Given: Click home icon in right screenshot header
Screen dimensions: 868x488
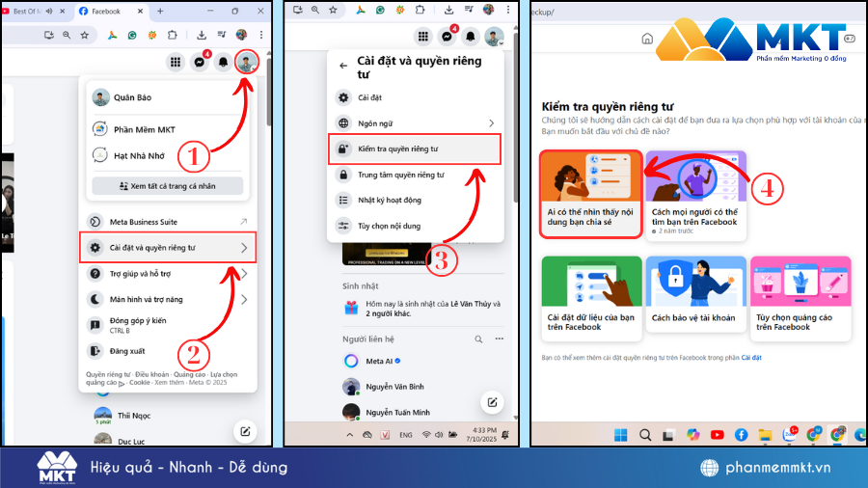Looking at the screenshot, I should [647, 39].
